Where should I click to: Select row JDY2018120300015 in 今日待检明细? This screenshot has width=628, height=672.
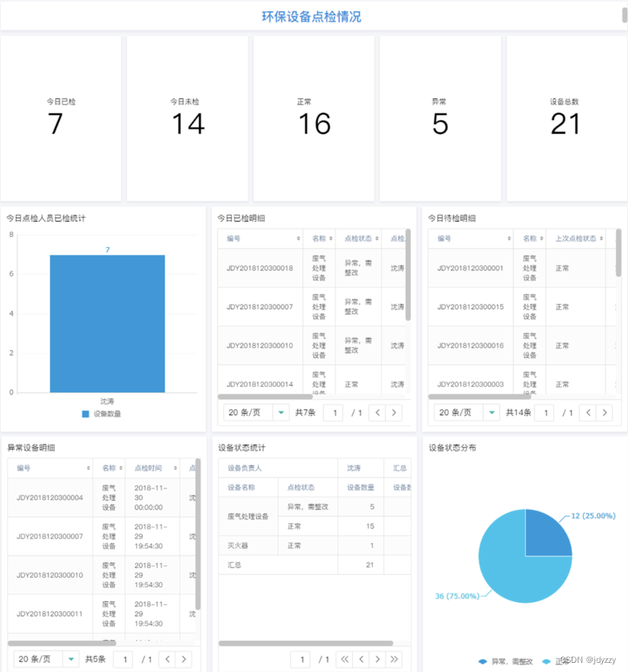click(522, 307)
